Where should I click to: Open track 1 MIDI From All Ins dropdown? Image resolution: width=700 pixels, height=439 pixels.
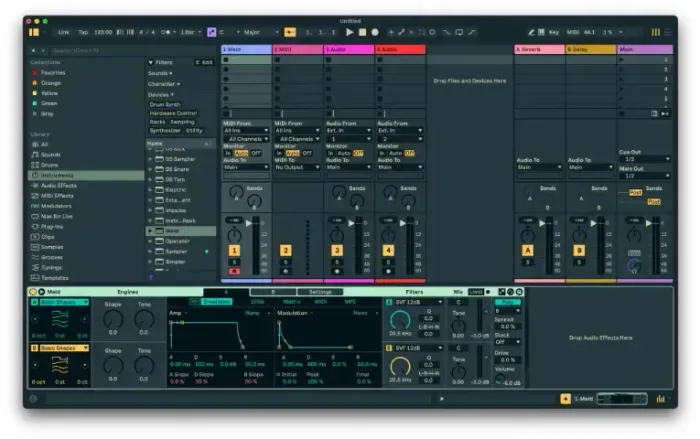[x=246, y=130]
